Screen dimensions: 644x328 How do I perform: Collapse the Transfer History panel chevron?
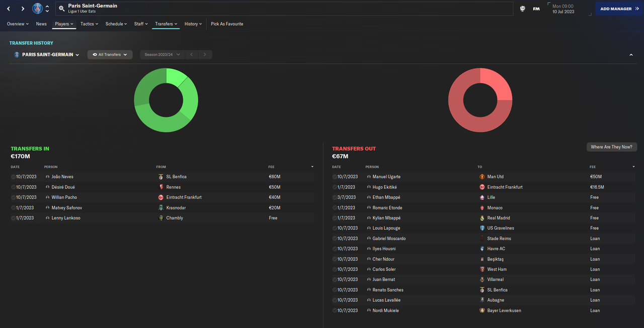coord(631,54)
